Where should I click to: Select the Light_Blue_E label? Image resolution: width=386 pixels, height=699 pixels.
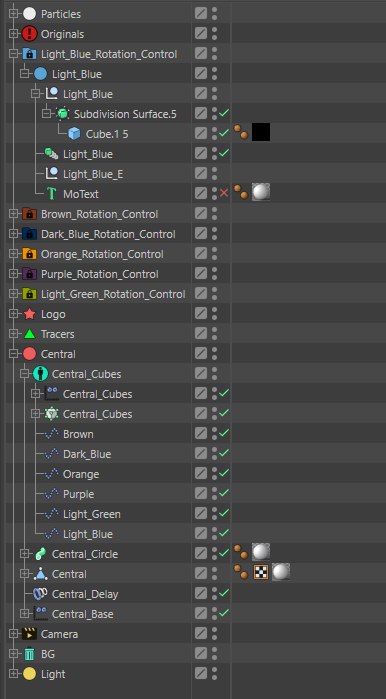point(93,174)
